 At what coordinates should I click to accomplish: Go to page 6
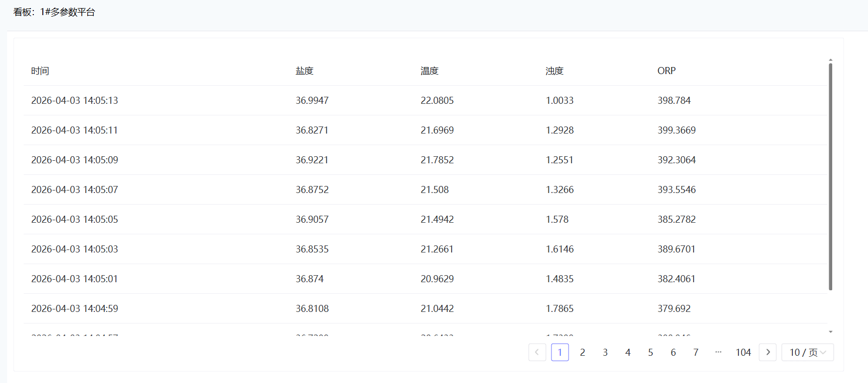pos(673,352)
